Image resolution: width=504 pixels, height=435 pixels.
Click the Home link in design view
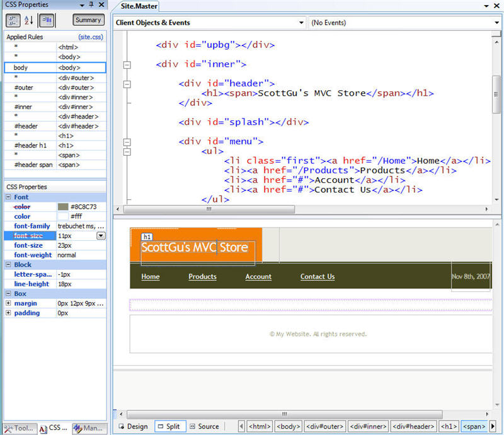[x=151, y=277]
